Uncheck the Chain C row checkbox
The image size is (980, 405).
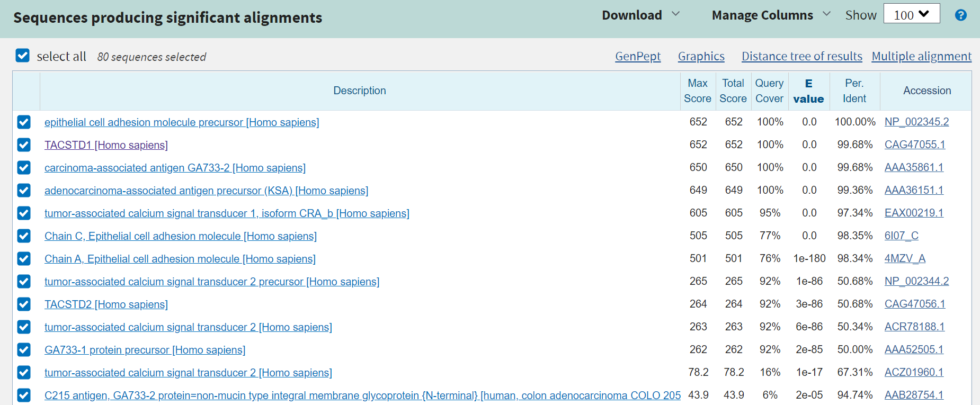point(24,236)
